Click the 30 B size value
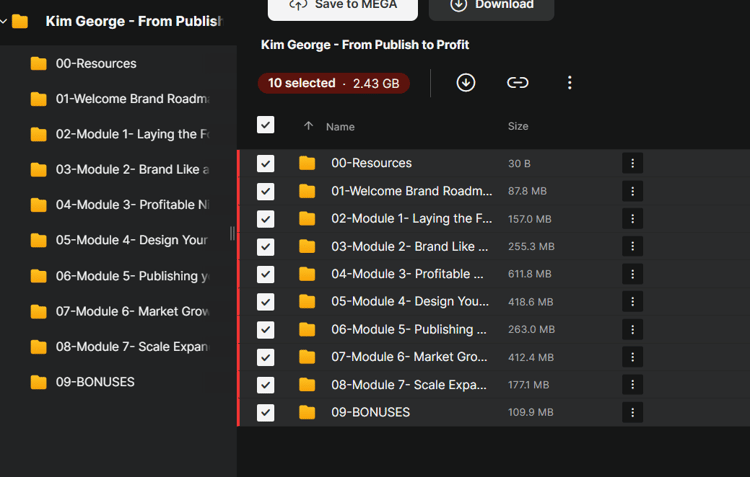Viewport: 750px width, 477px height. (519, 164)
